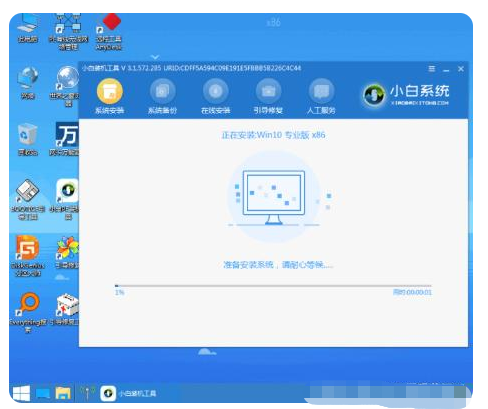The width and height of the screenshot is (488, 409).
Task: Click the window title version text
Action: tap(192, 68)
